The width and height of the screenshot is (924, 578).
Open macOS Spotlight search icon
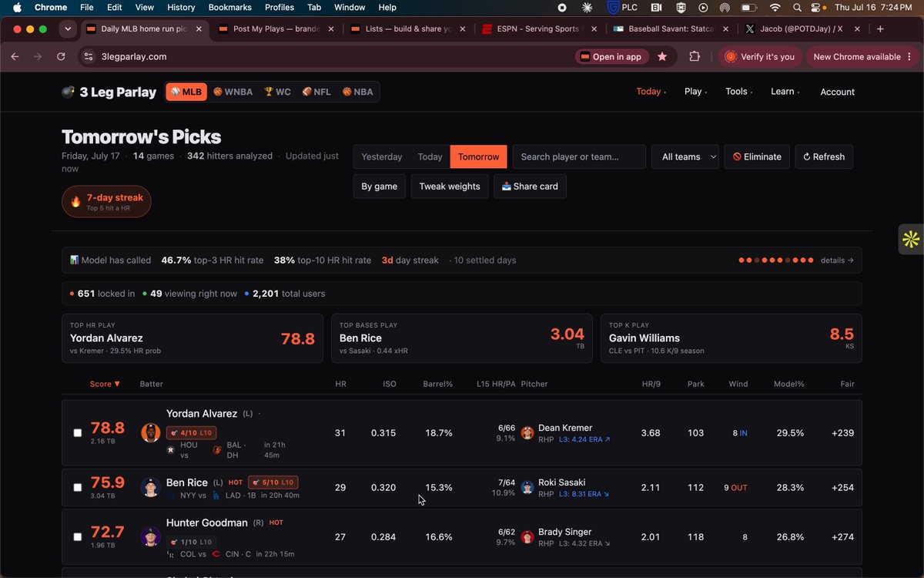click(796, 8)
